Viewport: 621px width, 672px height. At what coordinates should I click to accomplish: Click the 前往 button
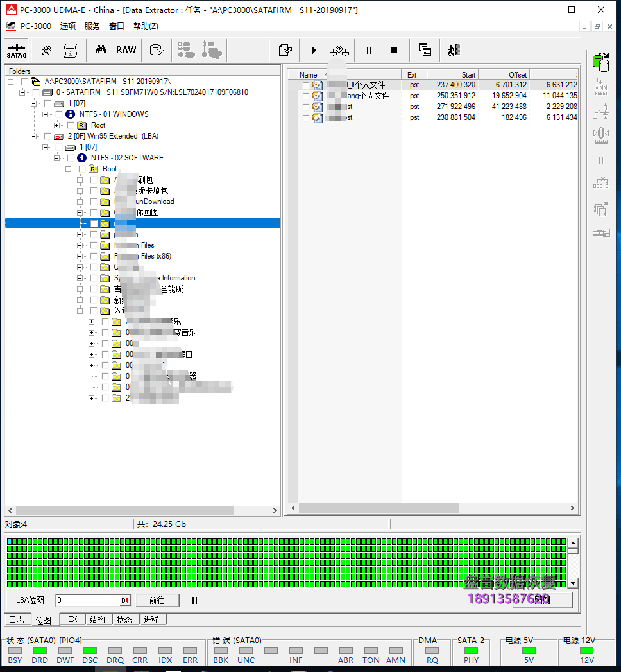pos(157,600)
